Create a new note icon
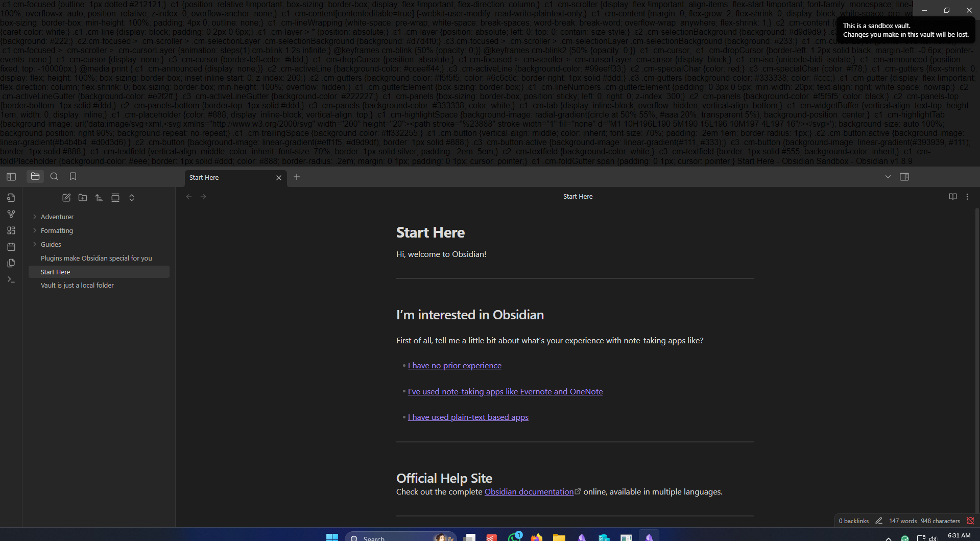The width and height of the screenshot is (980, 541). [x=66, y=198]
